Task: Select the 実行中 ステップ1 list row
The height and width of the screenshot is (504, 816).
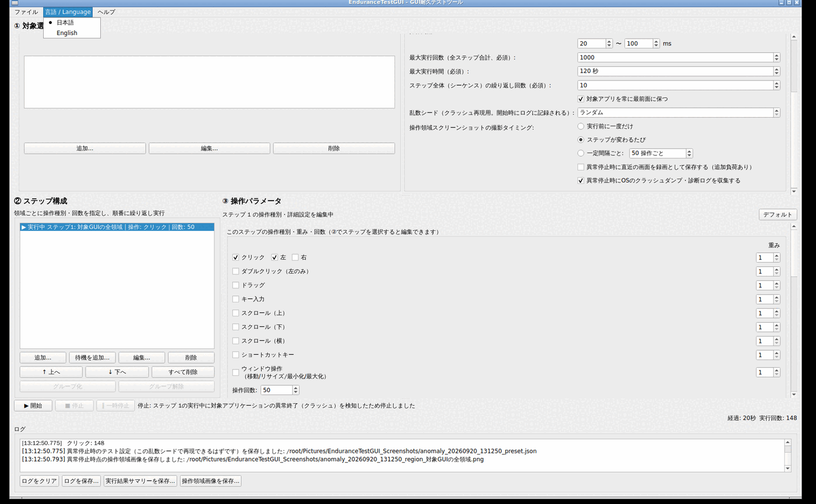Action: click(x=117, y=227)
